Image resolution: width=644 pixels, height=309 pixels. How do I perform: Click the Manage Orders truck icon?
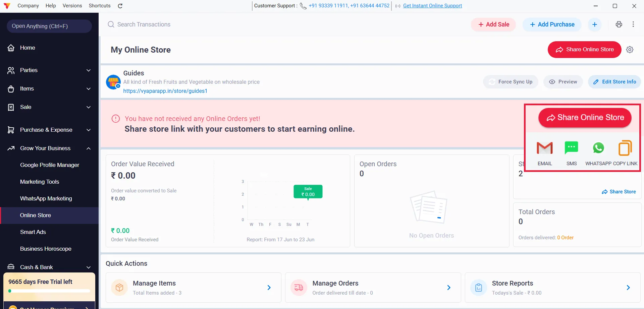pyautogui.click(x=299, y=288)
